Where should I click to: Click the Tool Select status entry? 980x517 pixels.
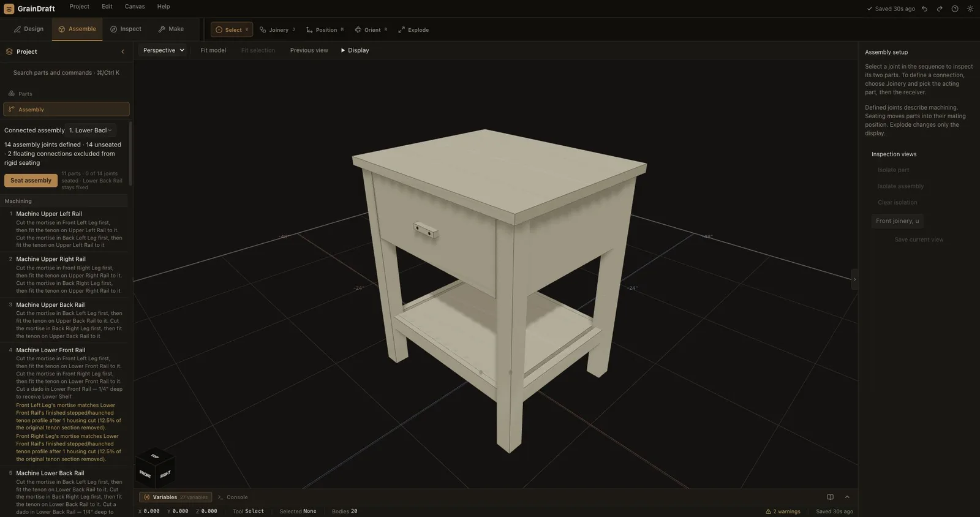coord(248,511)
